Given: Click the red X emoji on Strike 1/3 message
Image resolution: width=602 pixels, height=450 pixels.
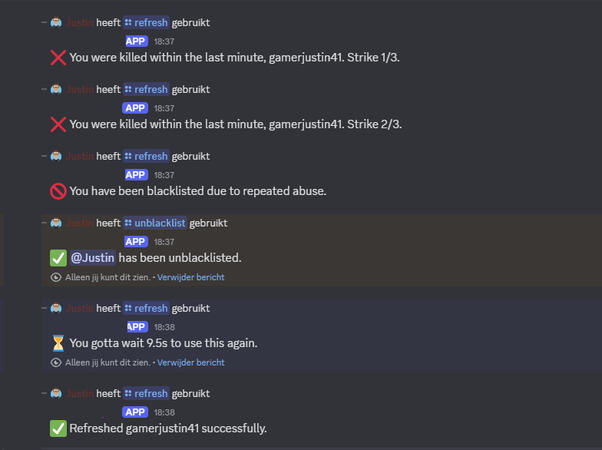Looking at the screenshot, I should coord(58,57).
